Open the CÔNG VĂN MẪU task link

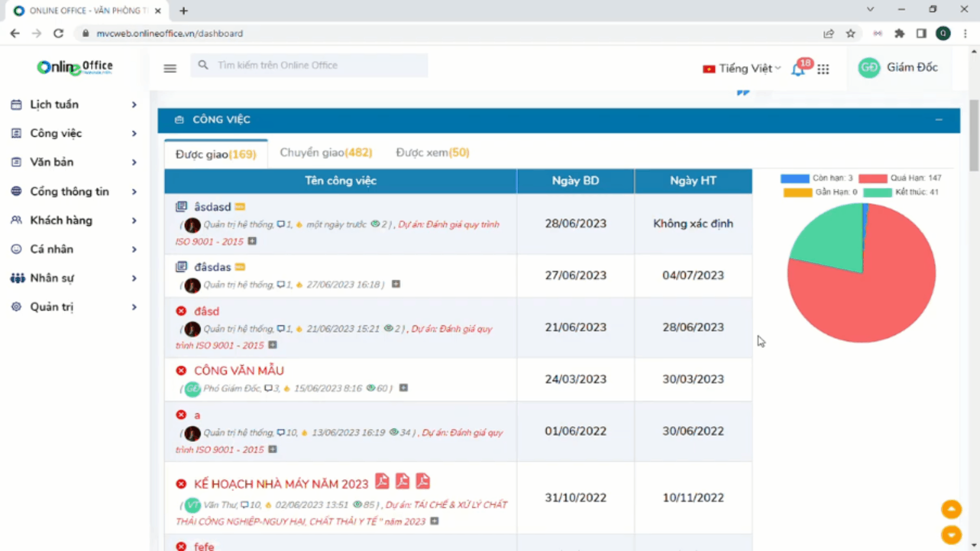[x=239, y=370]
